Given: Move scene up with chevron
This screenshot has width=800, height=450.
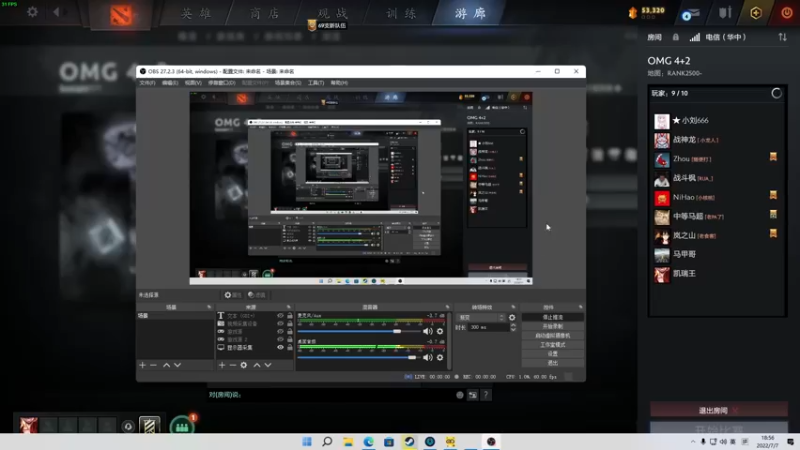Looking at the screenshot, I should pos(166,365).
